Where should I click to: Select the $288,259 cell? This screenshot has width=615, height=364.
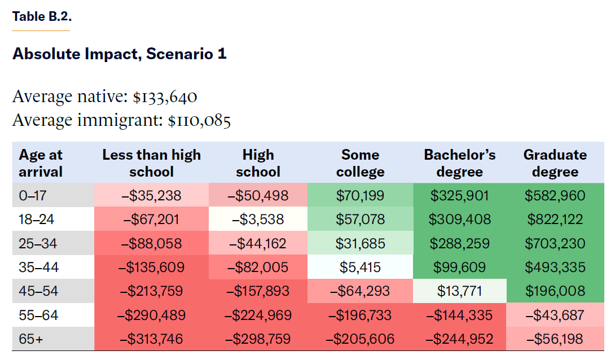459,243
